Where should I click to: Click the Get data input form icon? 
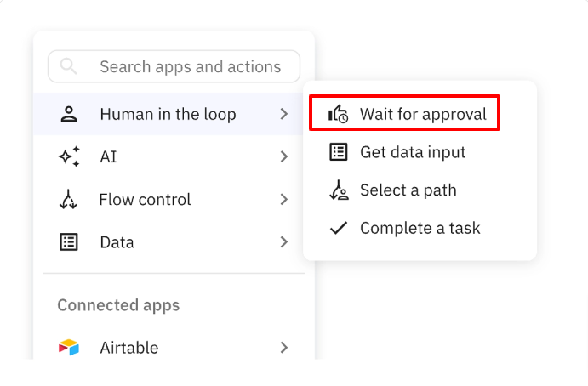(339, 152)
